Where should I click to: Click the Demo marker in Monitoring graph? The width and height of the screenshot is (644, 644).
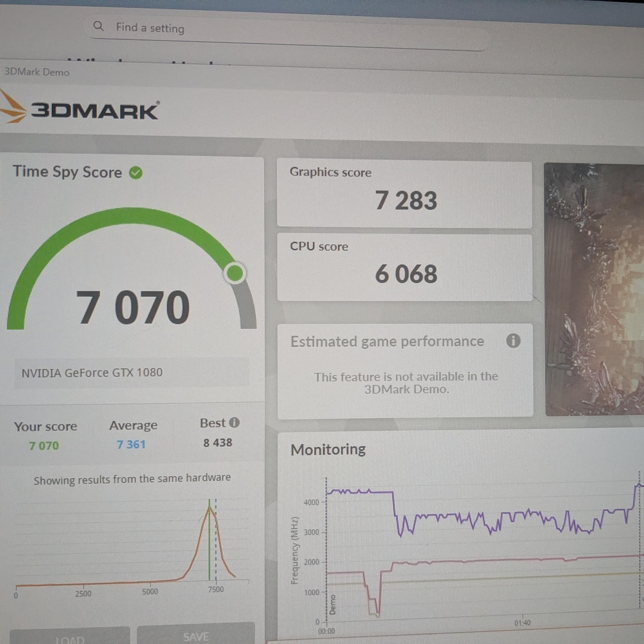[x=332, y=604]
